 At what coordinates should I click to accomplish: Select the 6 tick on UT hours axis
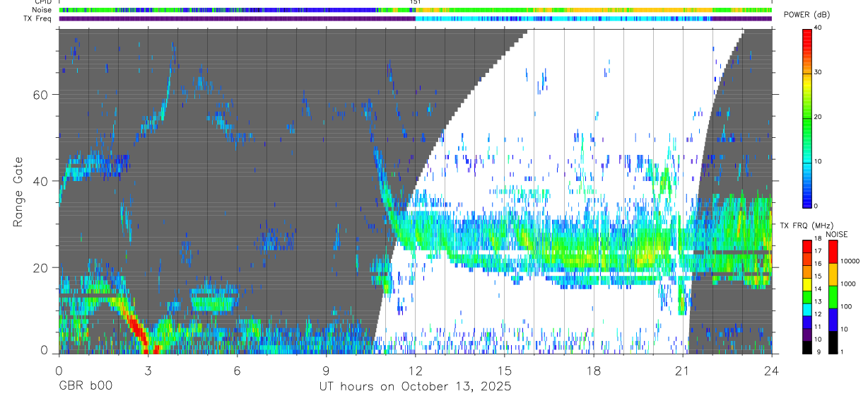[237, 371]
